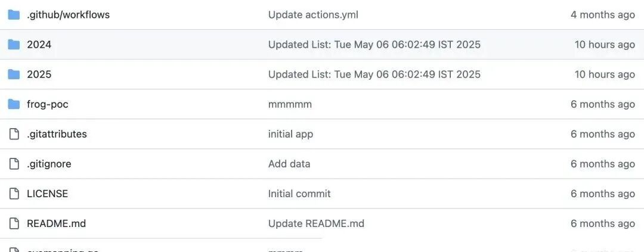This screenshot has width=644, height=252.
Task: Click the .gitignore file icon
Action: click(14, 164)
